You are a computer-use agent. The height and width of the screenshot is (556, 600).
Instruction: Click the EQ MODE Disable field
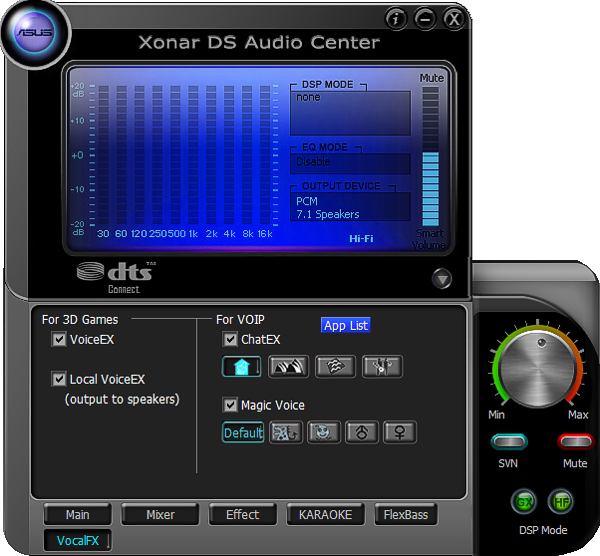click(x=350, y=163)
